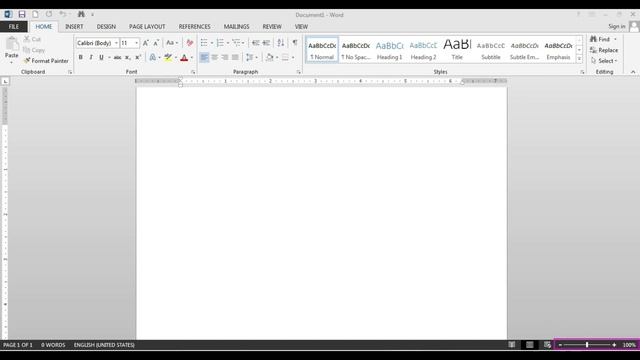Click Sign in link
The width and height of the screenshot is (640, 360).
pyautogui.click(x=616, y=27)
